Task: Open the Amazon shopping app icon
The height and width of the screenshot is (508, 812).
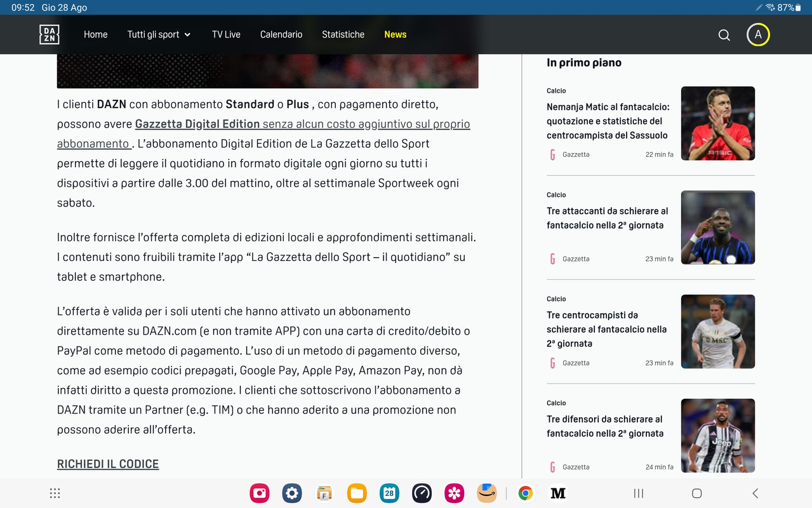Action: click(x=487, y=493)
